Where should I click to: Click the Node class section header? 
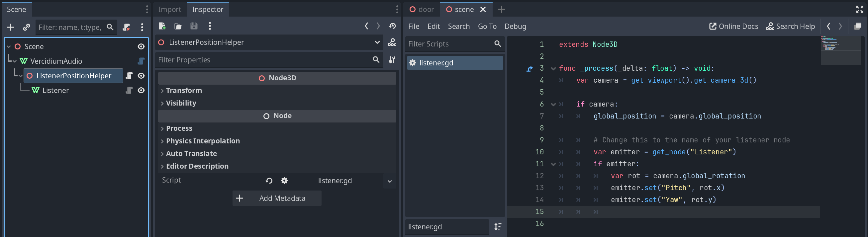(277, 116)
